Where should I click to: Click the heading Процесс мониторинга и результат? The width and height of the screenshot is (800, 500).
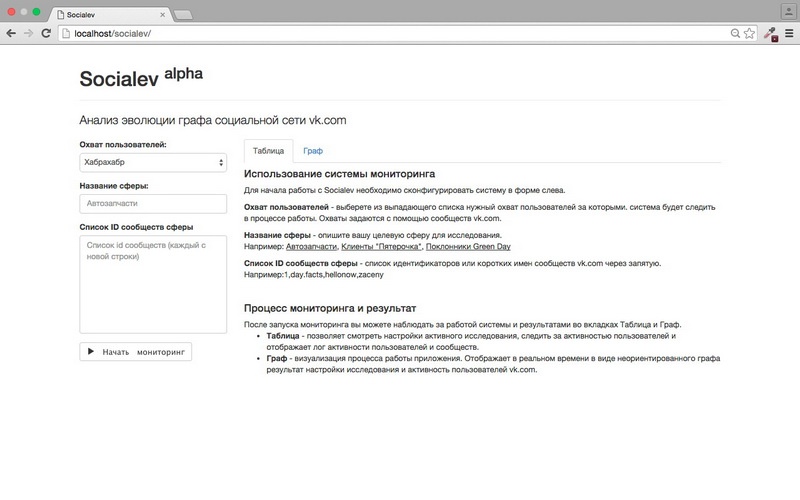point(330,308)
